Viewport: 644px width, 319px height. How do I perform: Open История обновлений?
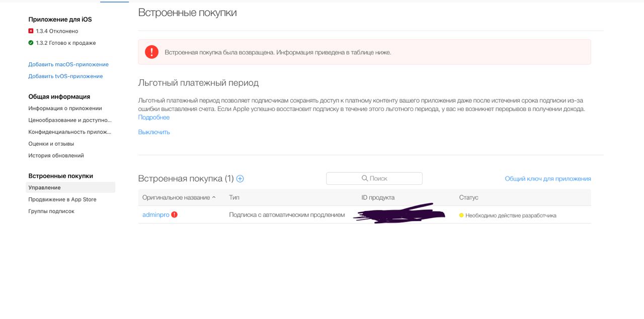56,156
